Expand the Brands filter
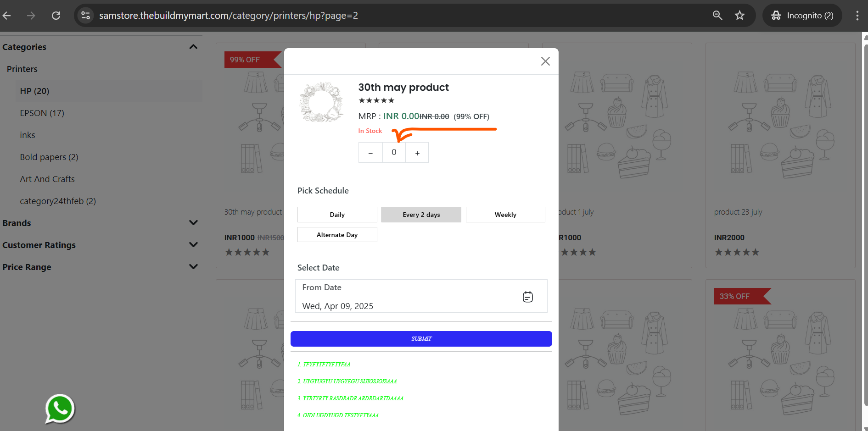Image resolution: width=868 pixels, height=431 pixels. pyautogui.click(x=194, y=223)
